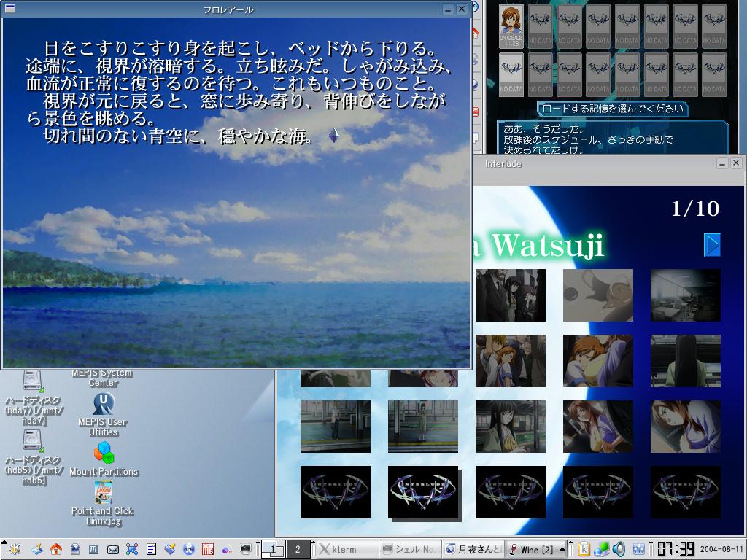The height and width of the screenshot is (560, 747).
Task: Launch the blue globe web browser panel icon
Action: pyautogui.click(x=75, y=549)
